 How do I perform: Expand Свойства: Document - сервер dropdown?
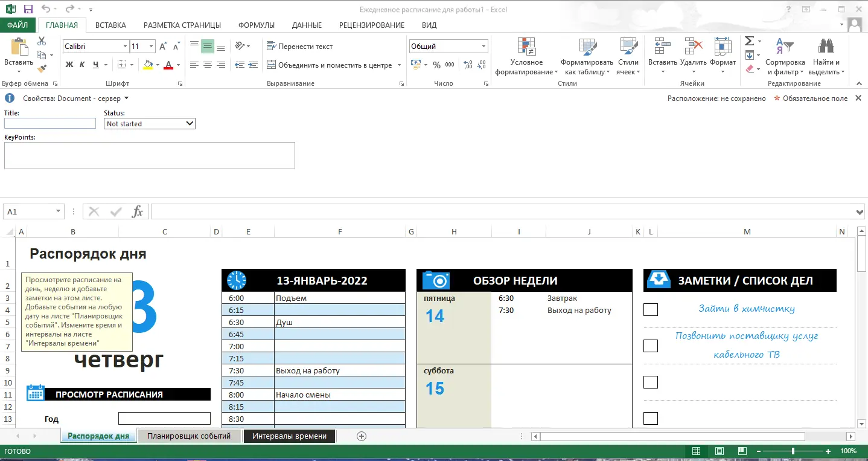[x=126, y=98]
